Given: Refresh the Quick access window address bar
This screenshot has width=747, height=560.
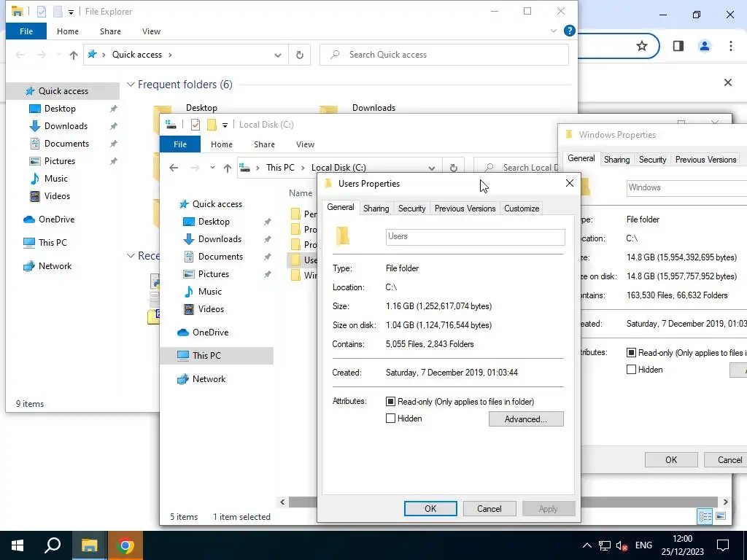Looking at the screenshot, I should 300,55.
